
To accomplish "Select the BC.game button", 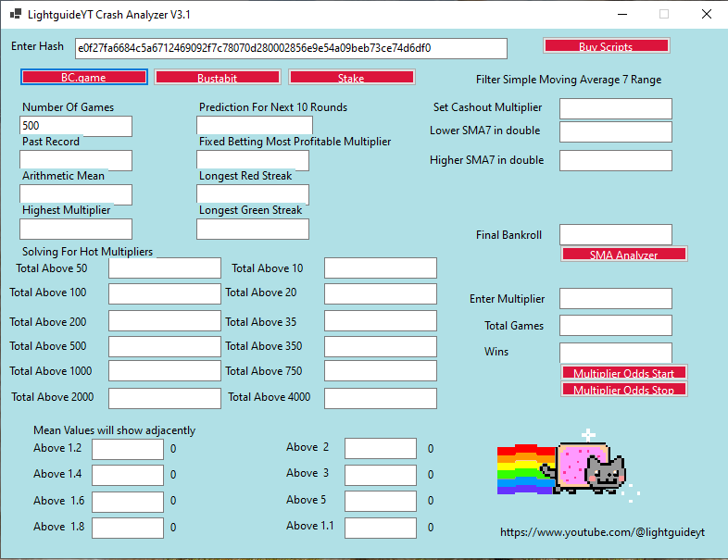I will 83,77.
